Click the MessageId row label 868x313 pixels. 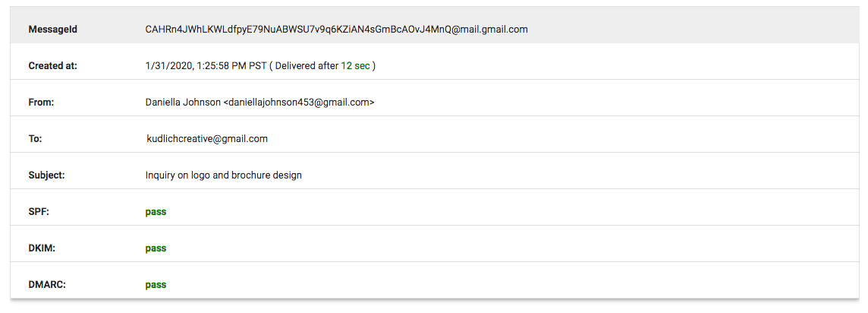pyautogui.click(x=52, y=30)
